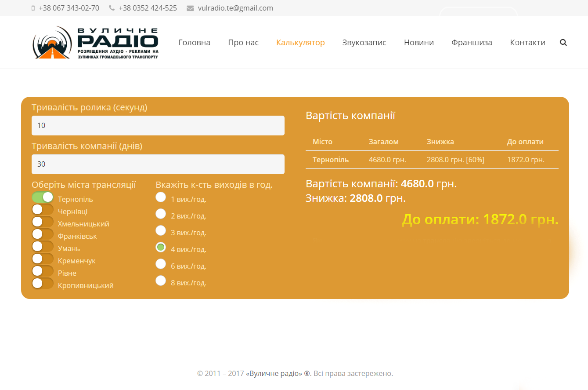The image size is (588, 390).
Task: Enable the Рівне city toggle
Action: point(43,271)
